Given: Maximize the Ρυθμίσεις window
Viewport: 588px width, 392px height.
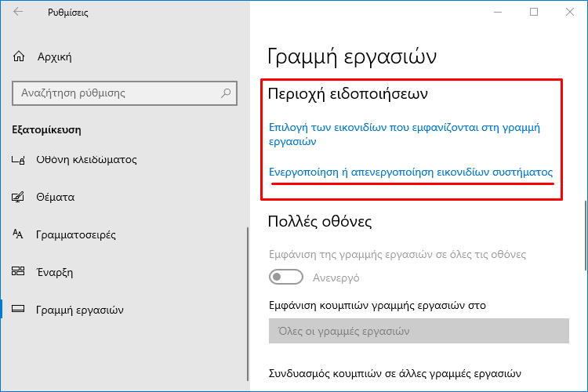Looking at the screenshot, I should 534,12.
